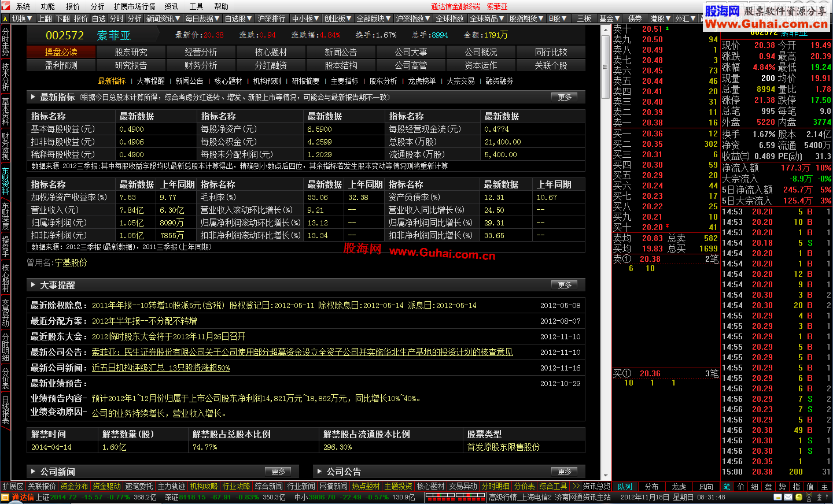
Task: Select the 经营分析 tab
Action: coord(201,52)
